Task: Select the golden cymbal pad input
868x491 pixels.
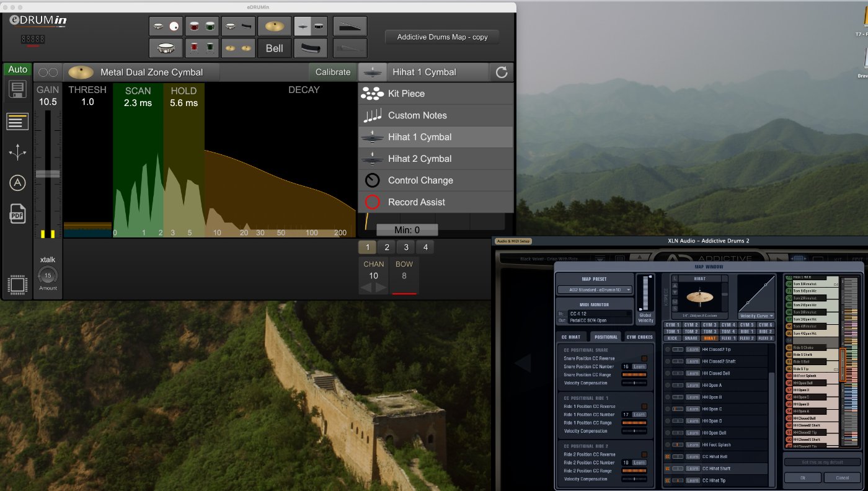Action: [274, 27]
